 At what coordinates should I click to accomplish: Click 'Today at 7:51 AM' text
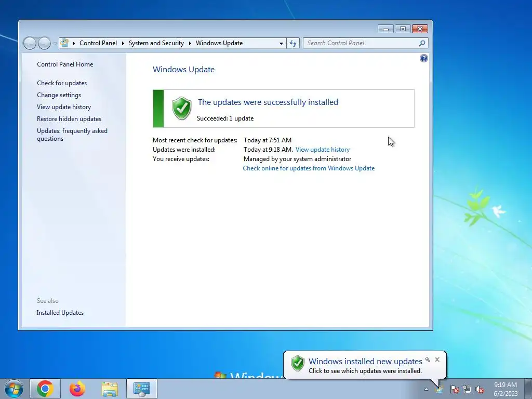(x=268, y=140)
